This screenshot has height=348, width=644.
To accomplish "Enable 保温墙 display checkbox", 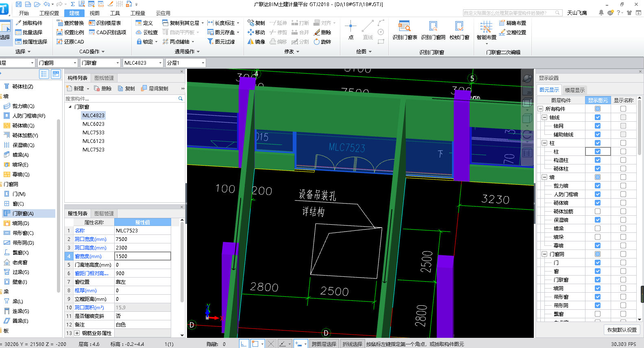I will point(598,220).
